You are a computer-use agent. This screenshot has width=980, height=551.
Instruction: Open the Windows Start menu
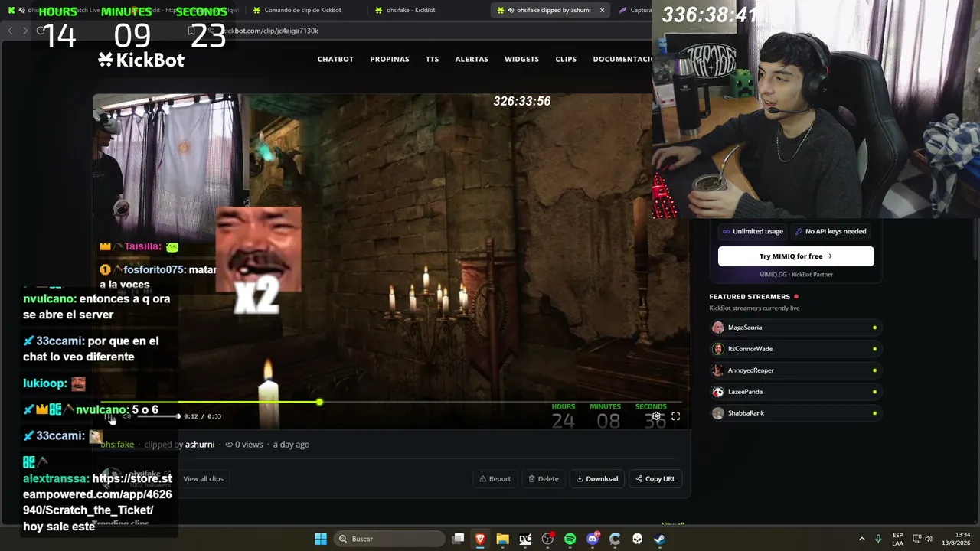(x=321, y=539)
